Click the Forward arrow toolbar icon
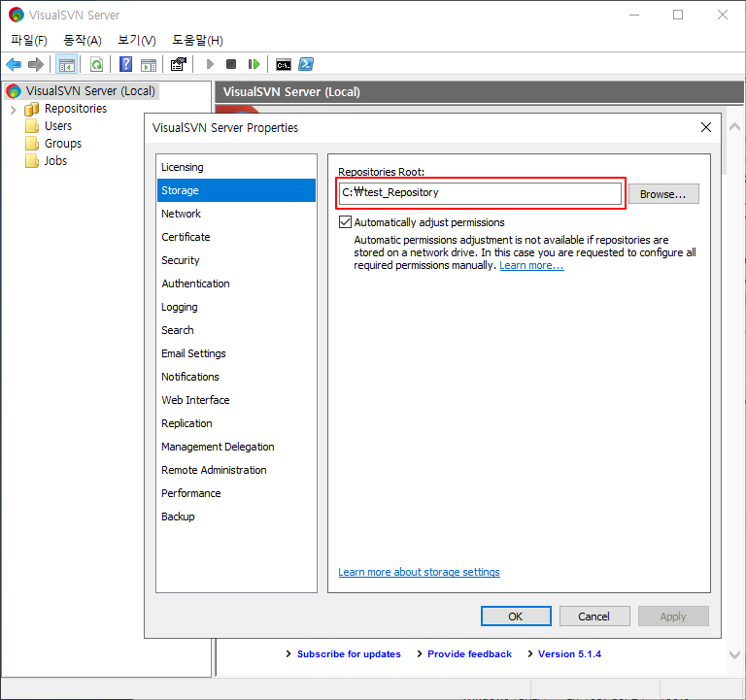 coord(36,64)
